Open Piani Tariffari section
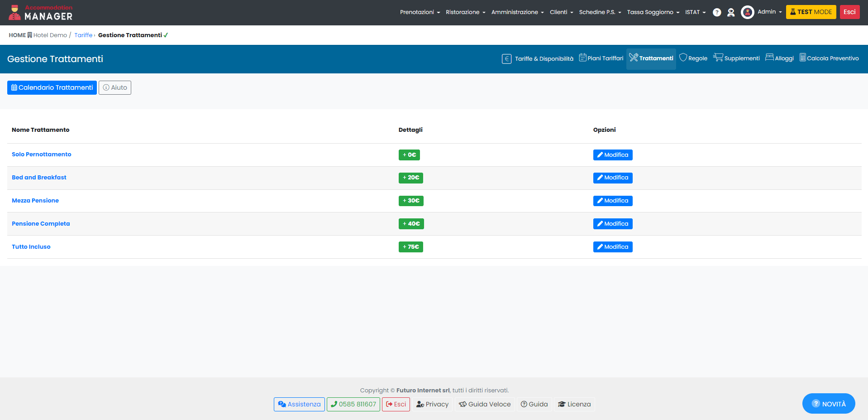Viewport: 868px width, 420px height. click(x=601, y=58)
